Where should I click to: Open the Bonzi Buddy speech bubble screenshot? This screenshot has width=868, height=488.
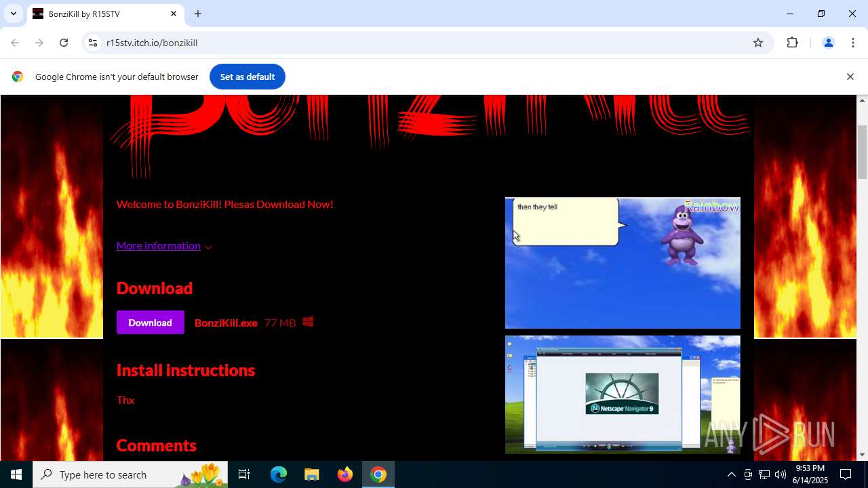[x=623, y=263]
